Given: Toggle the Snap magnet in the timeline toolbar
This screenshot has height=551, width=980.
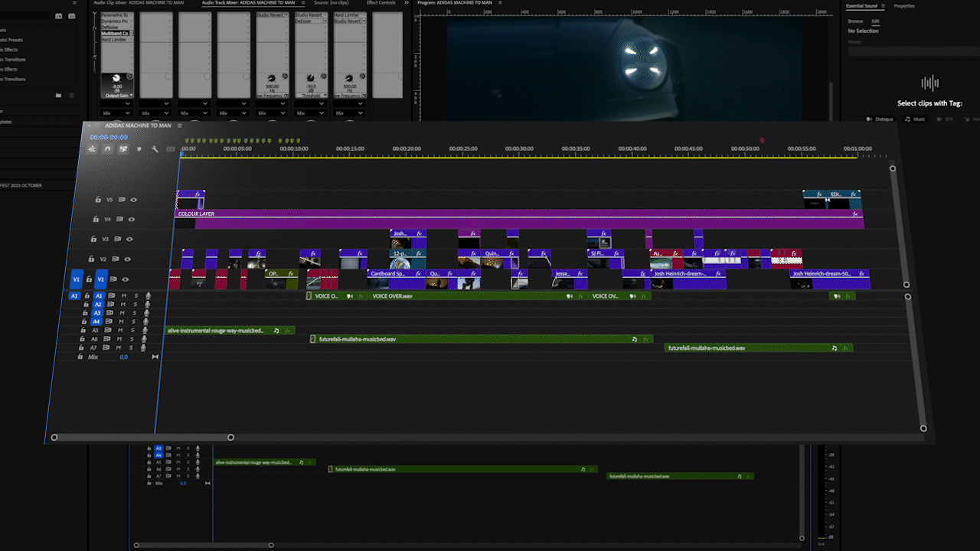Looking at the screenshot, I should click(x=108, y=148).
